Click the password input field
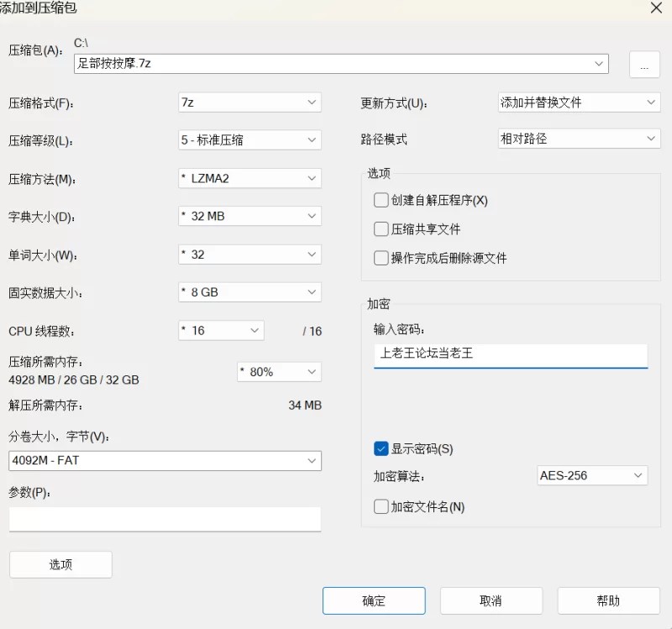Screen dimensions: 672x629 pyautogui.click(x=511, y=355)
